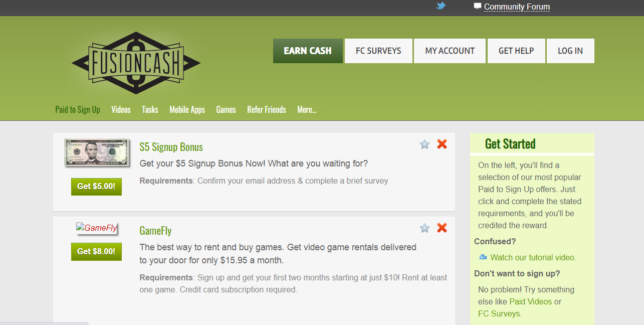Image resolution: width=644 pixels, height=325 pixels.
Task: Click the GameFly broken image logo
Action: pyautogui.click(x=97, y=228)
